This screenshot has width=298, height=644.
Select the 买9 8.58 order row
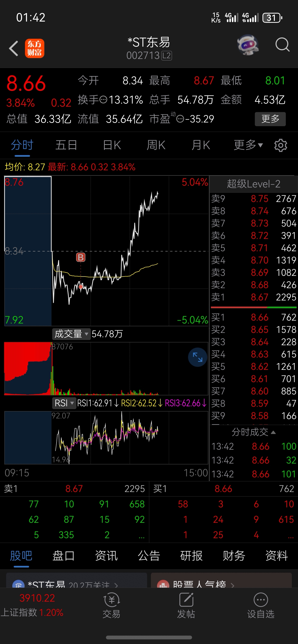click(254, 416)
